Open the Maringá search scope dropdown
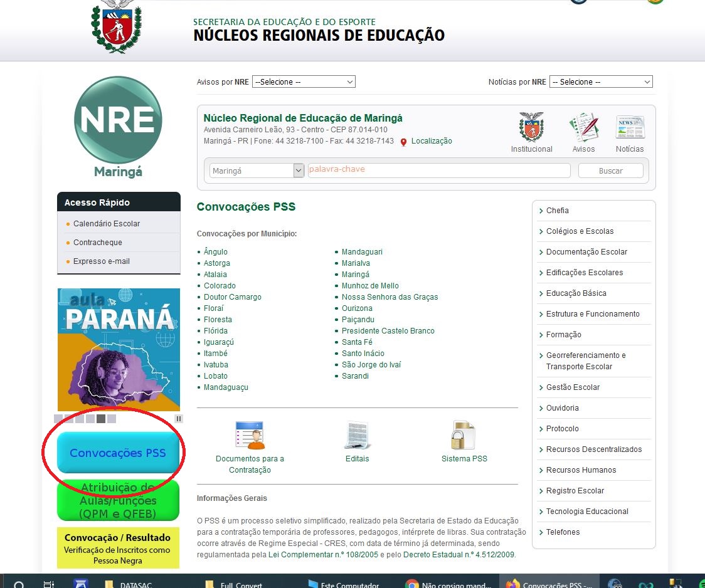This screenshot has height=588, width=705. pyautogui.click(x=257, y=171)
